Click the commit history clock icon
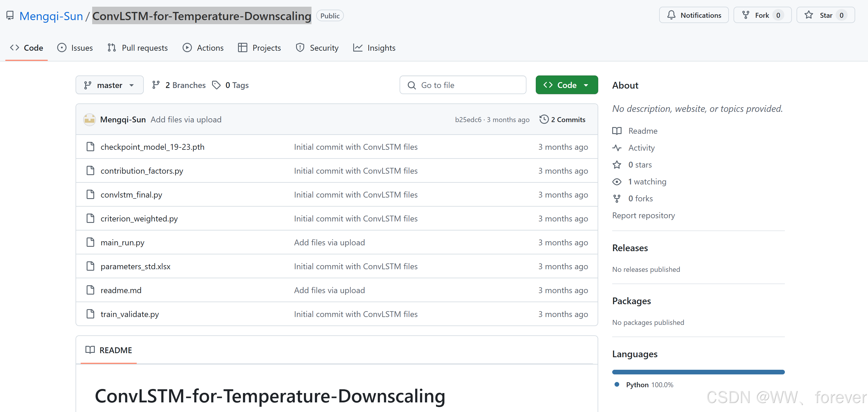868x412 pixels. tap(544, 119)
